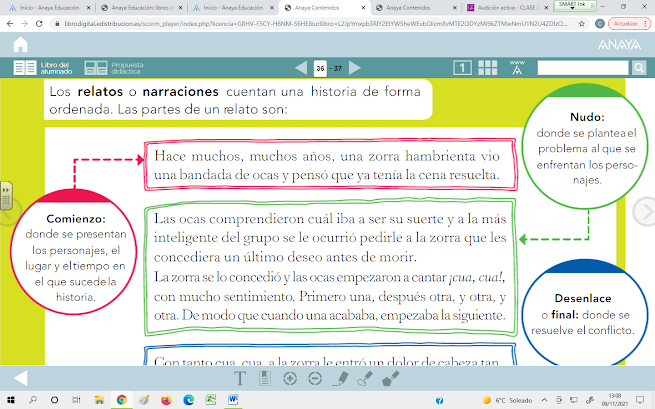The height and width of the screenshot is (409, 655).
Task: Switch to second 'Anaya Contenidos' tab
Action: (x=409, y=8)
